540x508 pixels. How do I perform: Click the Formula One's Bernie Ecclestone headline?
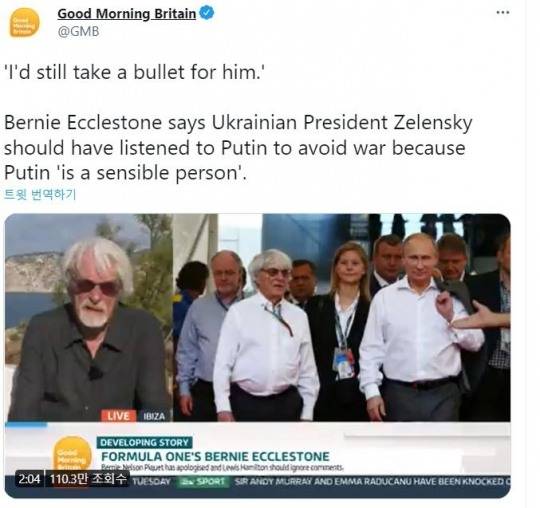[x=215, y=457]
